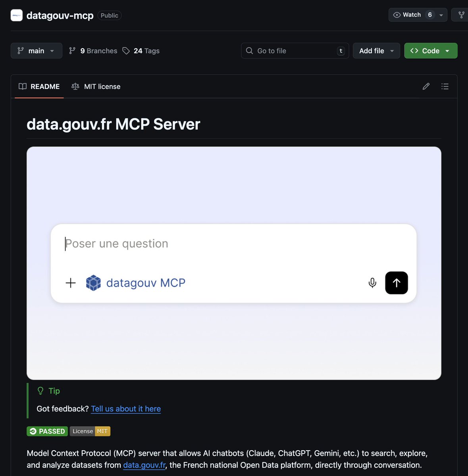Switch to the README tab
The width and height of the screenshot is (468, 476).
39,86
